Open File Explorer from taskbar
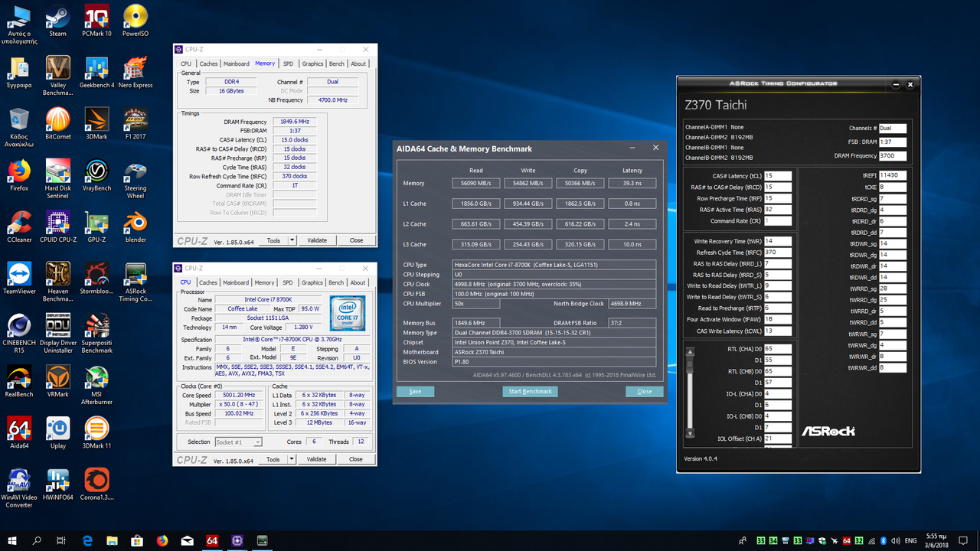The image size is (980, 551). coord(113,540)
